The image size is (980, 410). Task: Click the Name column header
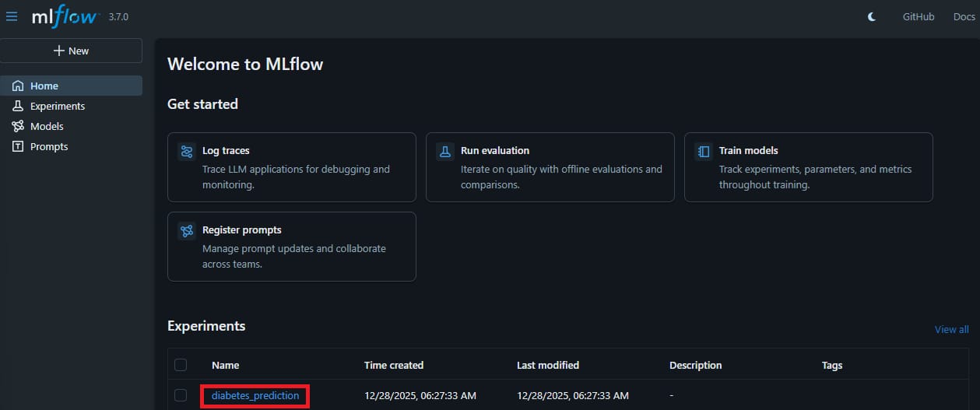coord(226,365)
